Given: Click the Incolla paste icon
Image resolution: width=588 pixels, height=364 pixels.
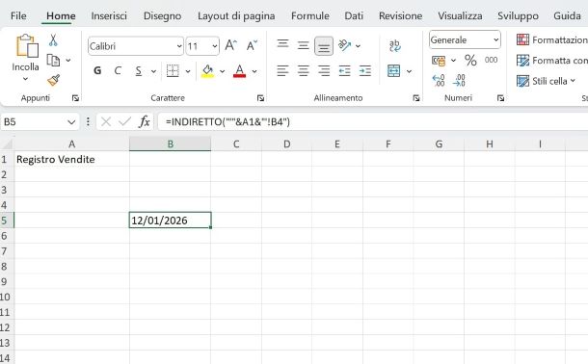Looking at the screenshot, I should 27,46.
